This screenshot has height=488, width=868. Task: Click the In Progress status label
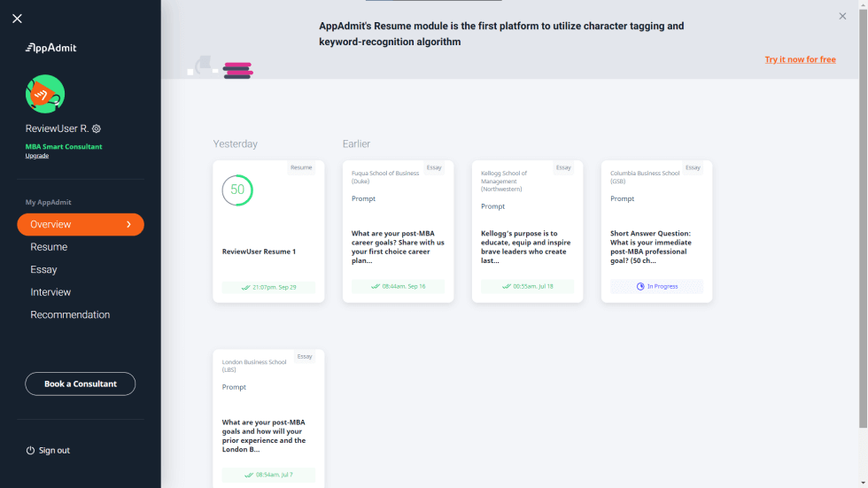pyautogui.click(x=663, y=287)
